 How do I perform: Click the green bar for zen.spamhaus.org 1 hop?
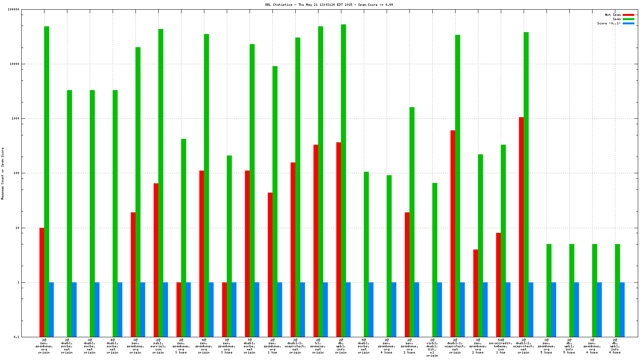pos(275,201)
